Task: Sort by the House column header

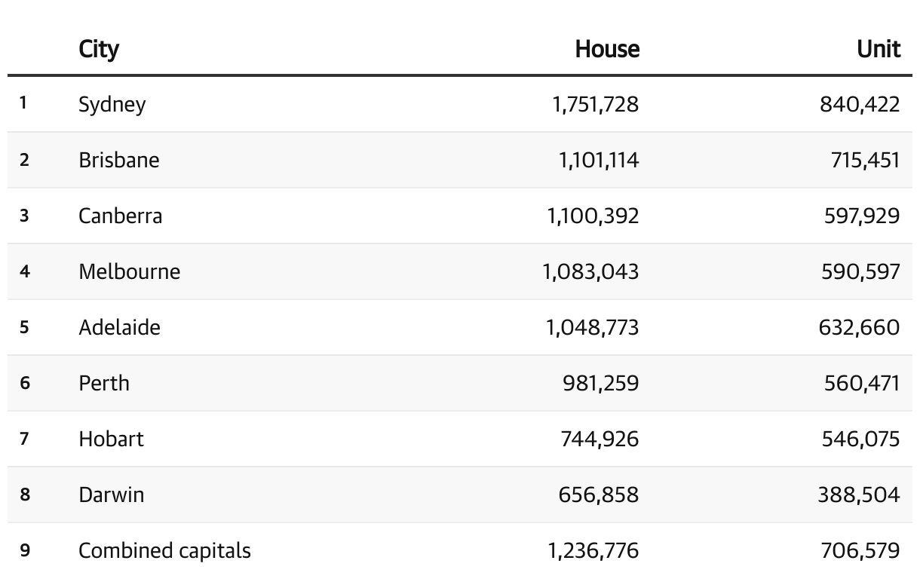Action: [x=607, y=49]
